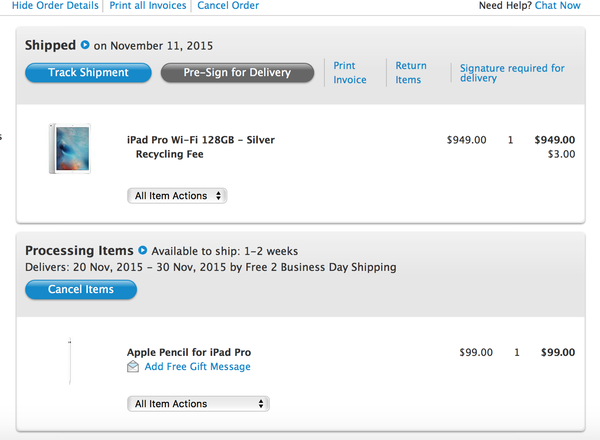Click the envelope gift message icon
The width and height of the screenshot is (600, 440).
click(x=133, y=366)
